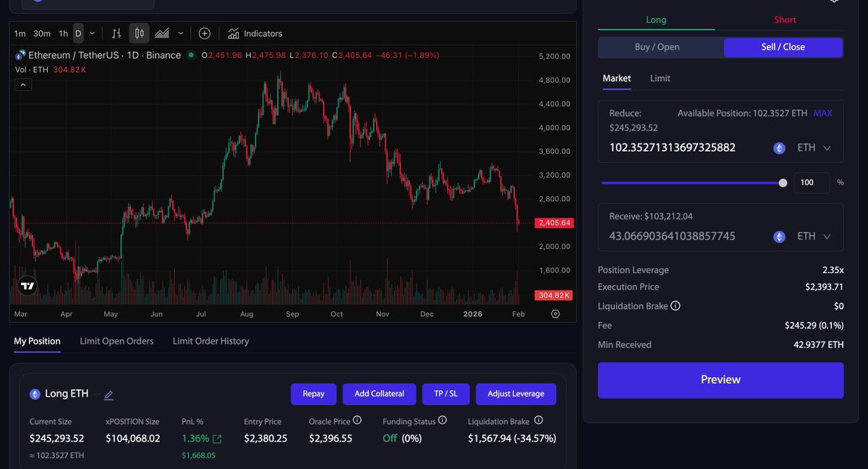Image resolution: width=868 pixels, height=469 pixels.
Task: Click the Preview button
Action: (x=720, y=380)
